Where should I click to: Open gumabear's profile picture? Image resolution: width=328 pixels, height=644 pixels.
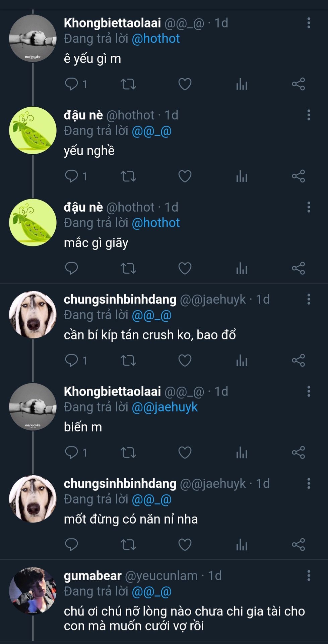(x=32, y=591)
